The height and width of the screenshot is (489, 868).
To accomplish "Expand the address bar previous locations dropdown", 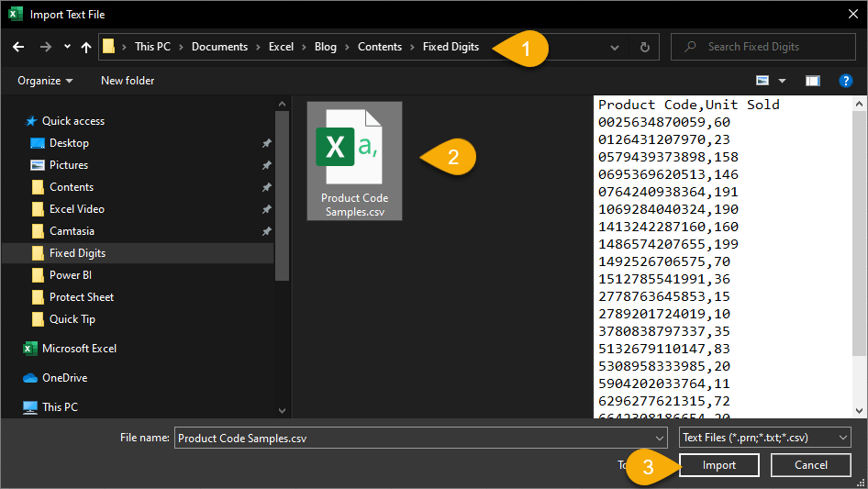I will point(615,47).
